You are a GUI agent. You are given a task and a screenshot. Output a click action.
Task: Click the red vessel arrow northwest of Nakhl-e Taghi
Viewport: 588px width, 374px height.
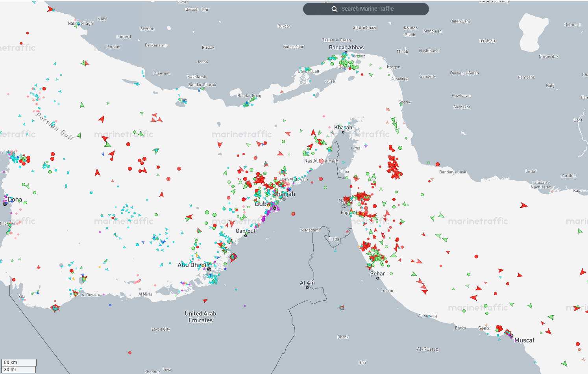[x=50, y=9]
